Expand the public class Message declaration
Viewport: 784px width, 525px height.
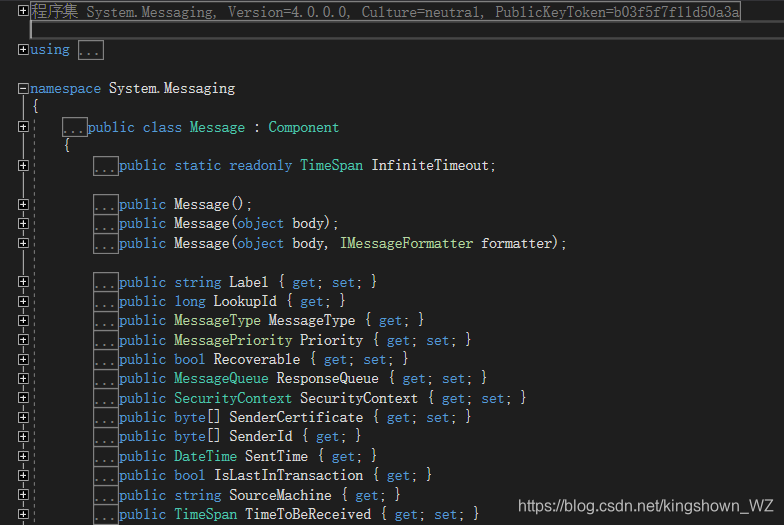tap(23, 127)
